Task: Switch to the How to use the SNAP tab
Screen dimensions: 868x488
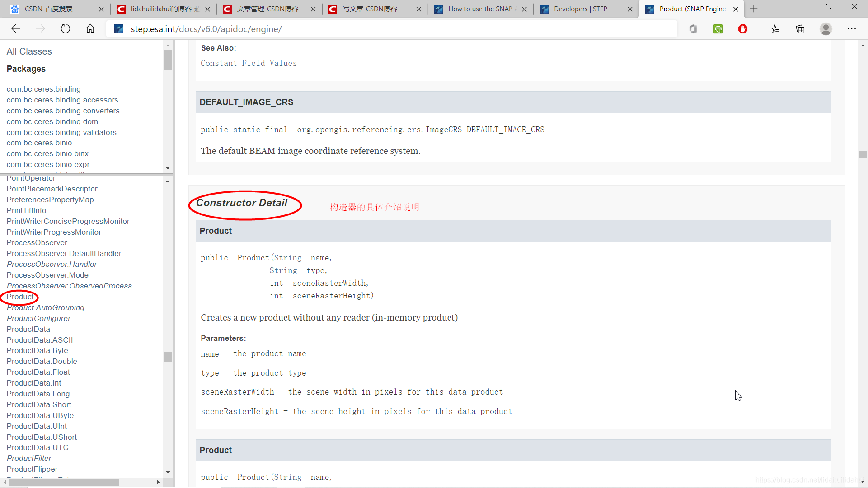Action: coord(480,9)
